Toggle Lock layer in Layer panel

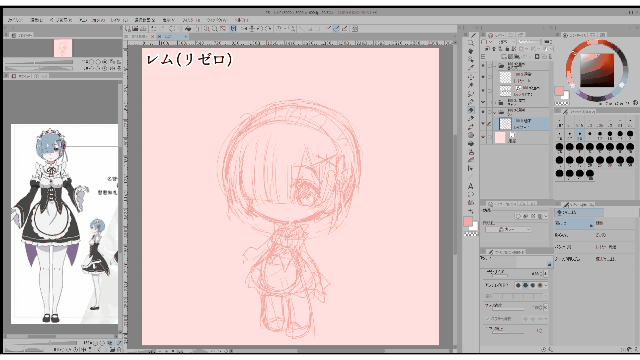click(508, 49)
